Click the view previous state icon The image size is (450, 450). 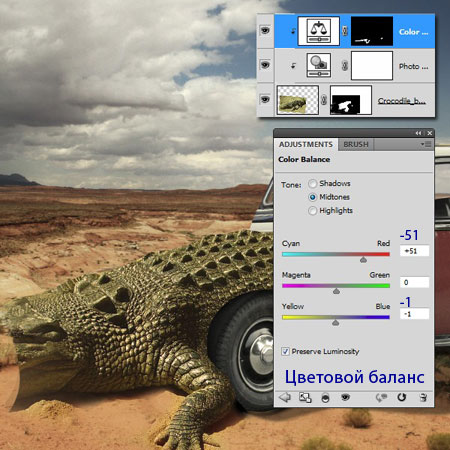(381, 397)
